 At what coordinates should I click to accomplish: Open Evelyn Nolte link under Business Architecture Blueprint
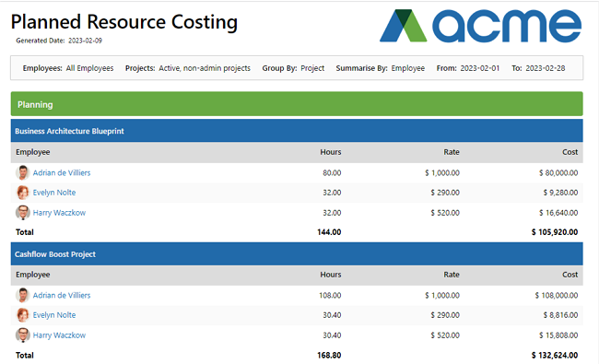[x=54, y=193]
